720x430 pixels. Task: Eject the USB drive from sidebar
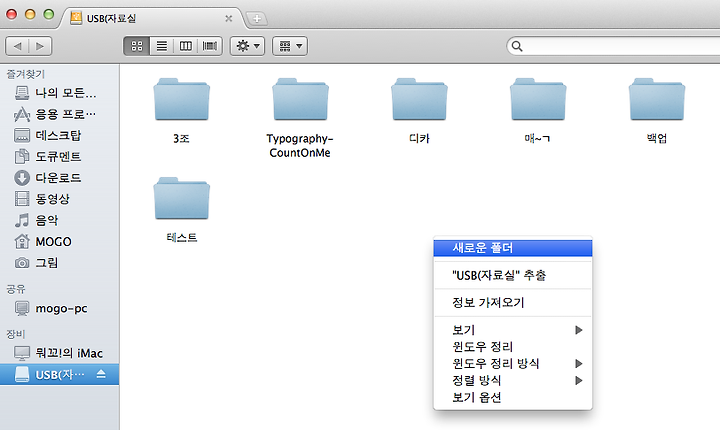tap(101, 374)
